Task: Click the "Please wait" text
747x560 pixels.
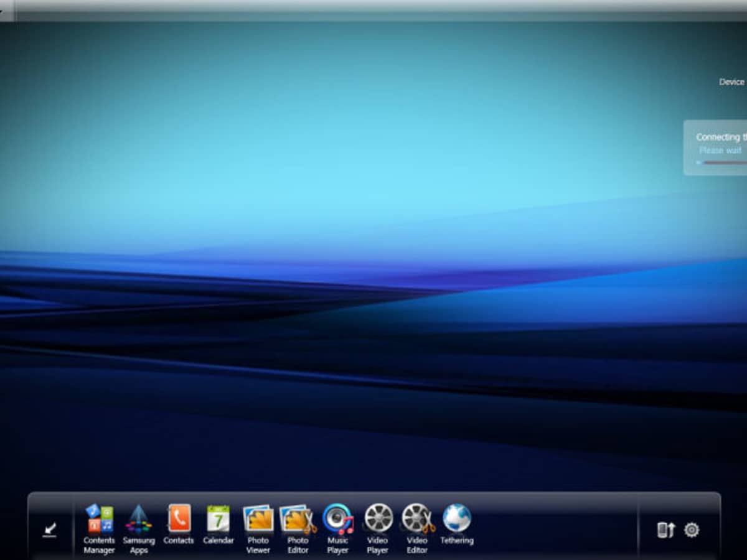Action: (720, 151)
